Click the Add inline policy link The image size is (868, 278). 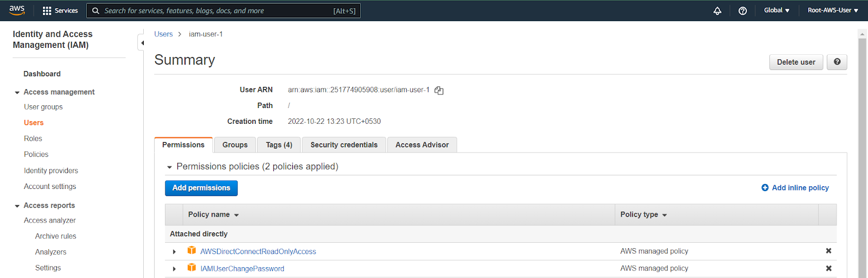click(x=800, y=188)
